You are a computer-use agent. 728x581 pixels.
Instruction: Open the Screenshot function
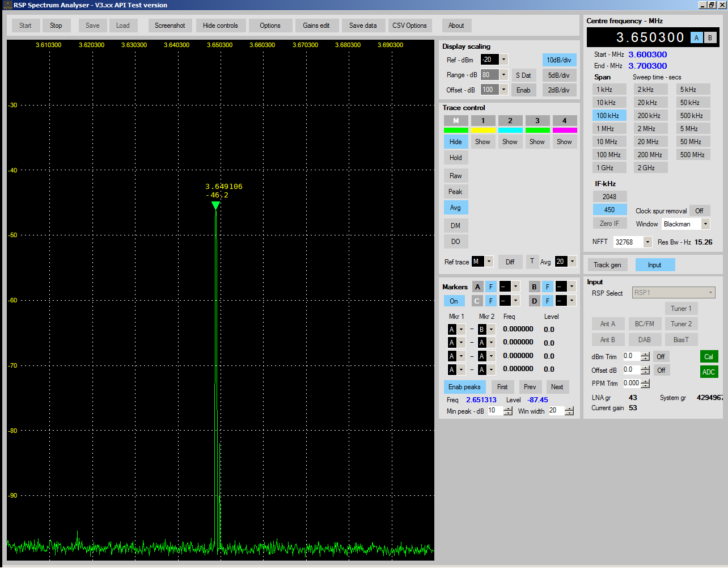tap(170, 26)
